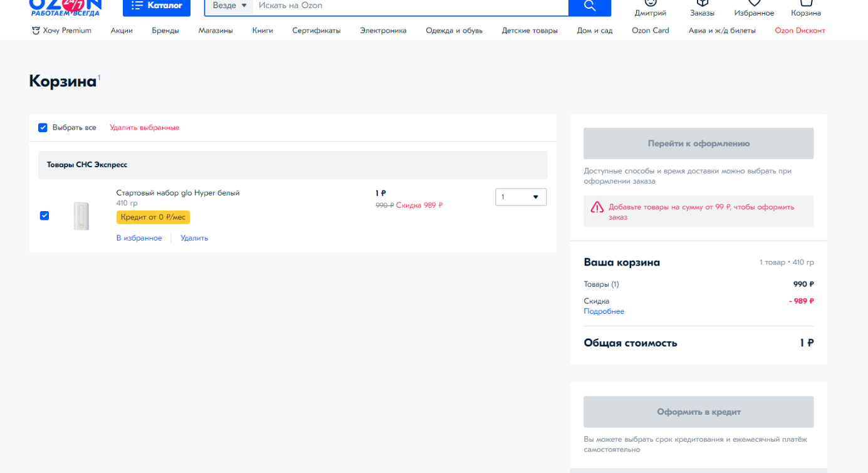Screen dimensions: 868x473
Task: Click Удалить выбранные link
Action: tap(145, 128)
